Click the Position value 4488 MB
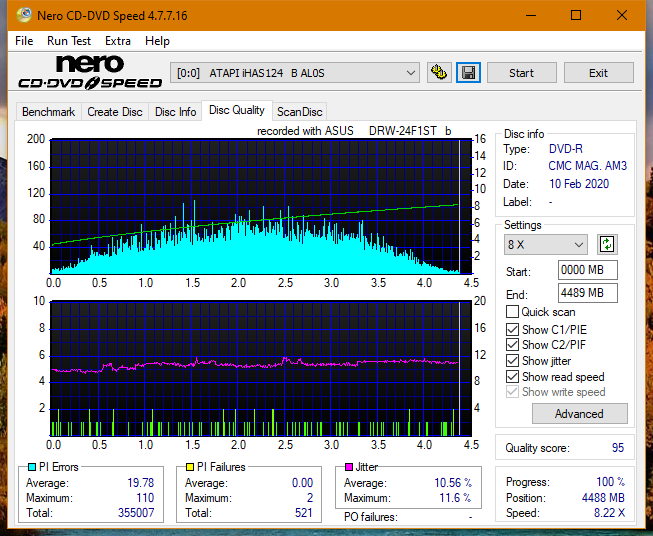 (x=603, y=498)
